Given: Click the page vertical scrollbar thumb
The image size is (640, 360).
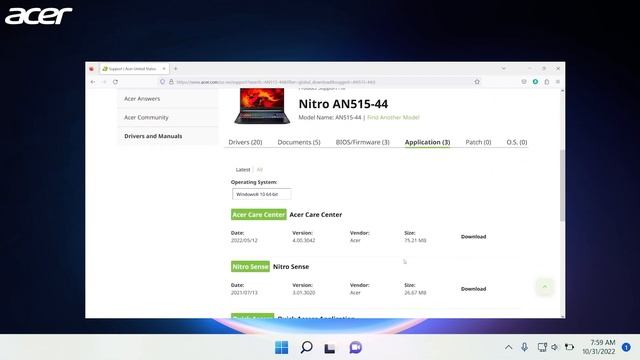Looking at the screenshot, I should tap(562, 186).
